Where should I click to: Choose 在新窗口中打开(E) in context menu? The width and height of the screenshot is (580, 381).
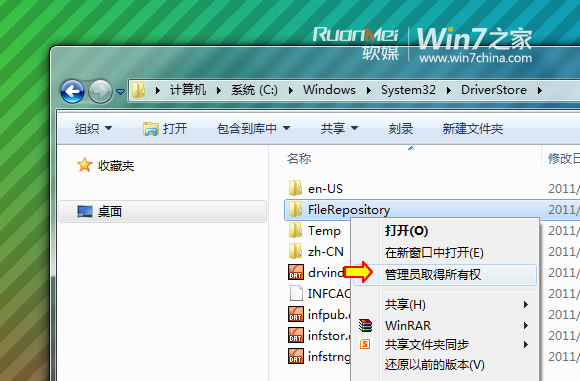(434, 253)
